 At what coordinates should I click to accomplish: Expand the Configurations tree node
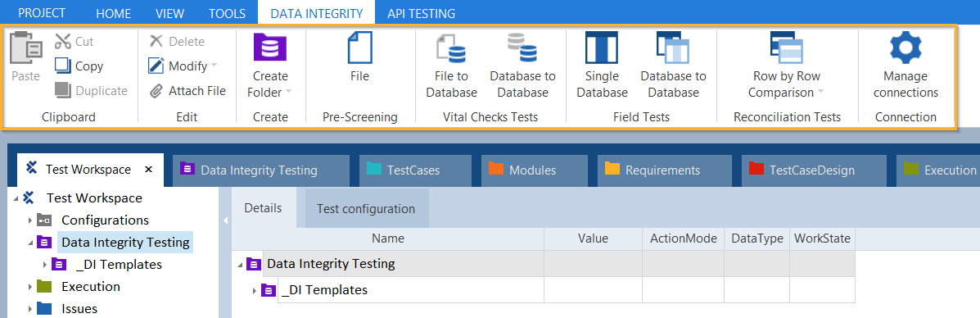coord(29,220)
